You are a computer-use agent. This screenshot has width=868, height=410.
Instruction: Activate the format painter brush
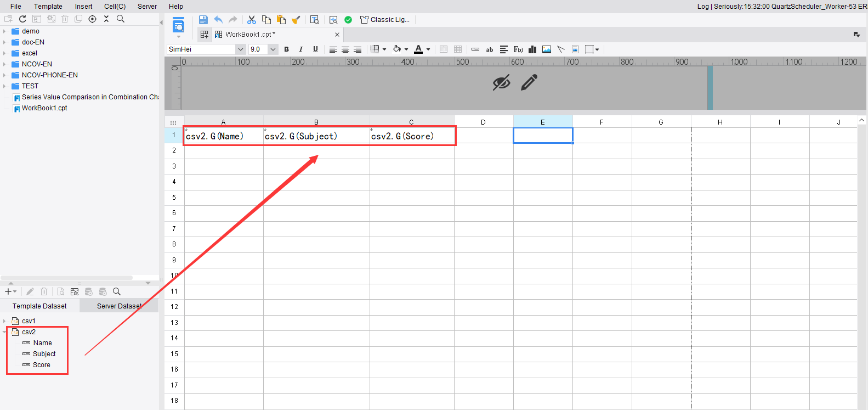(296, 20)
